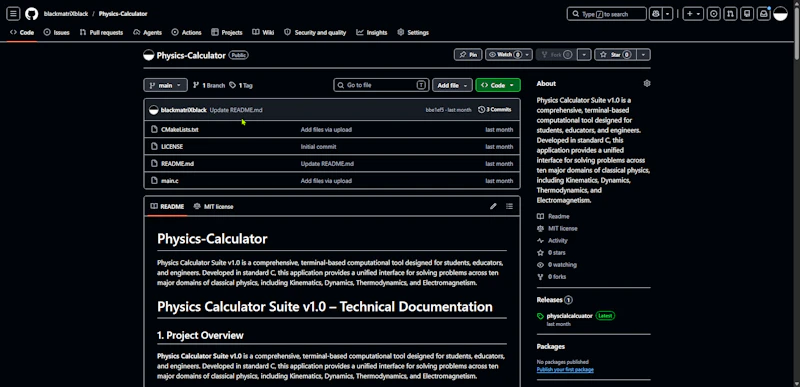Open the Watch notifications dropdown
The image size is (800, 387).
point(509,55)
